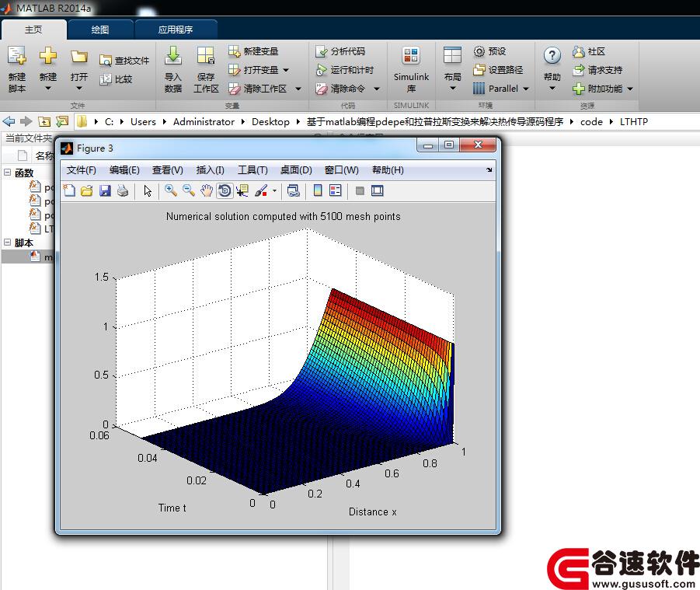Toggle the Edit Plot arrow tool
700x590 pixels.
click(x=148, y=190)
